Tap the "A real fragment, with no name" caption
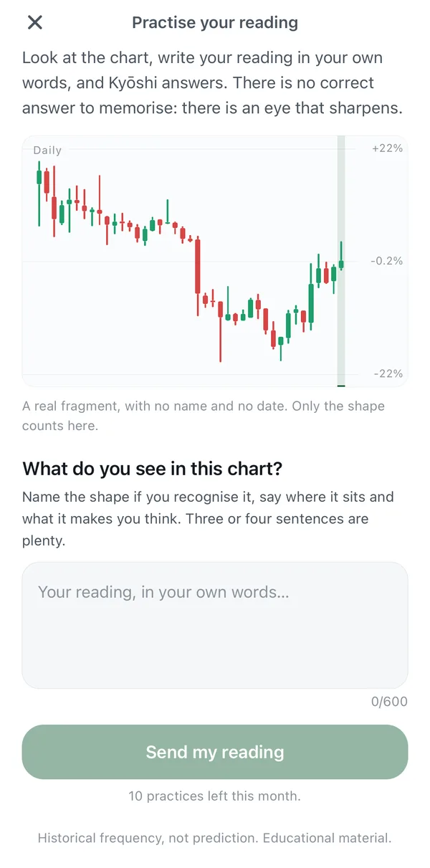Screen dimensions: 430x868 204,416
